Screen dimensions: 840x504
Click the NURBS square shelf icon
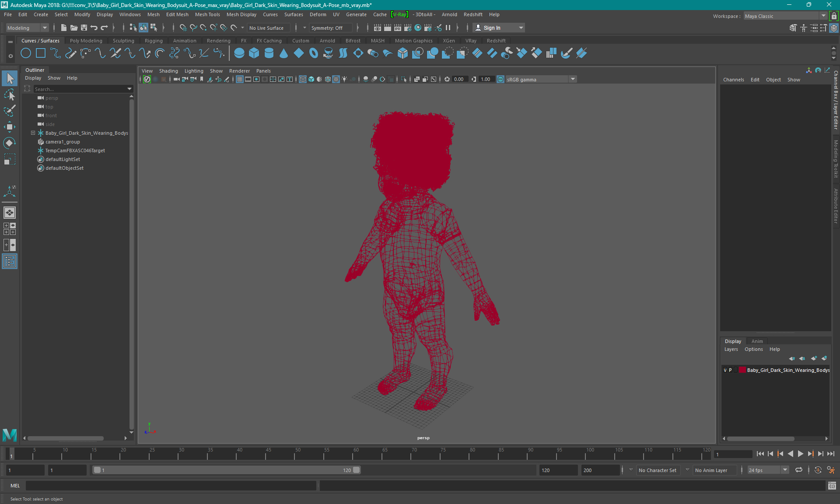click(x=41, y=53)
